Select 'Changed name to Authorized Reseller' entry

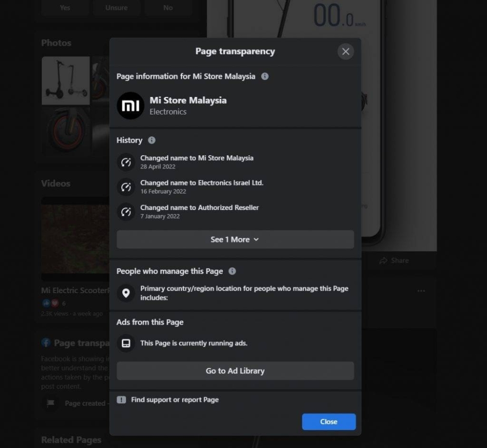[x=199, y=208]
